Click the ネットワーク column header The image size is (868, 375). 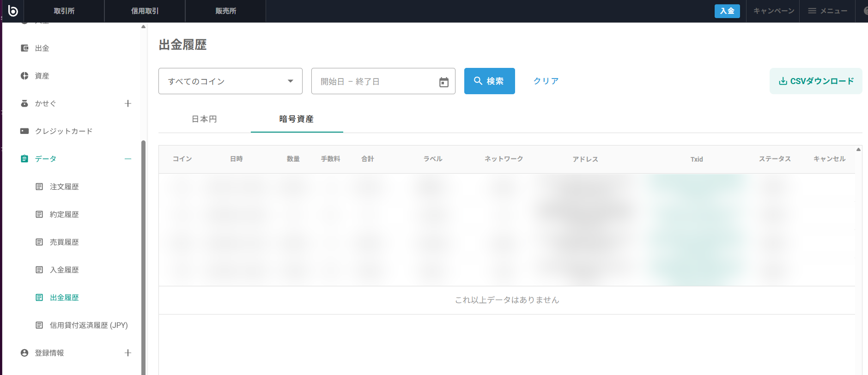[504, 159]
